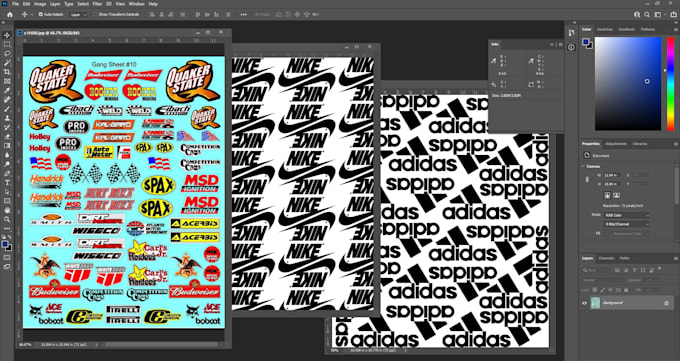Select the Gradient tool
The height and width of the screenshot is (361, 680).
point(7,146)
